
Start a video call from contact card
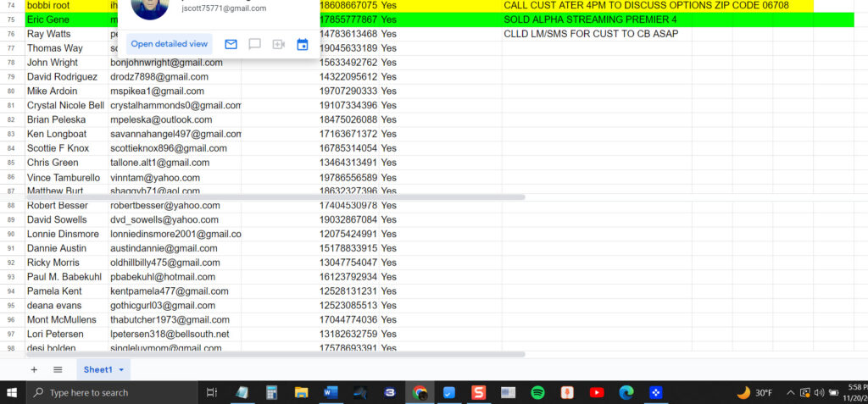(x=278, y=44)
